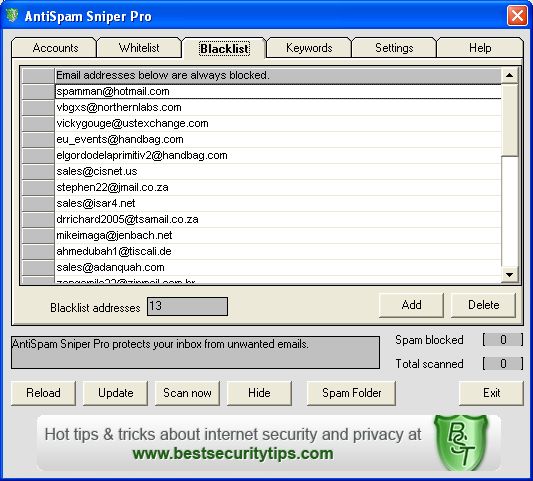Select sales@adanquah.com entry
533x481 pixels.
[x=278, y=267]
